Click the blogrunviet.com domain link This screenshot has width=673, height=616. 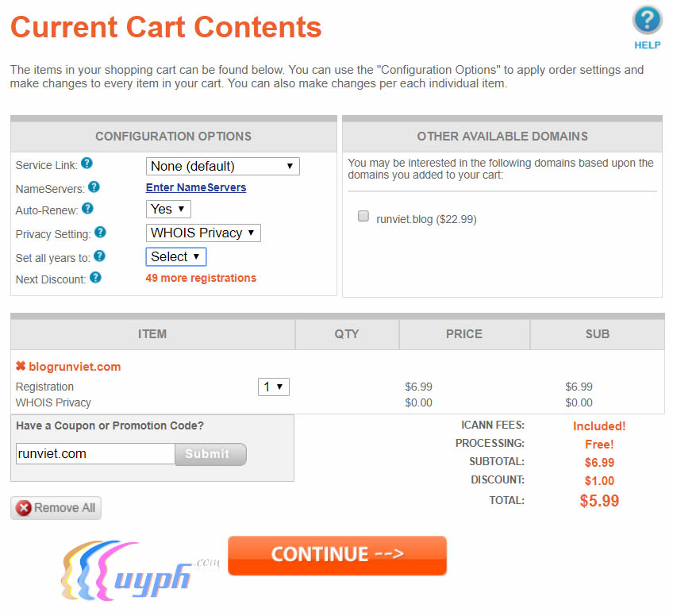(75, 367)
